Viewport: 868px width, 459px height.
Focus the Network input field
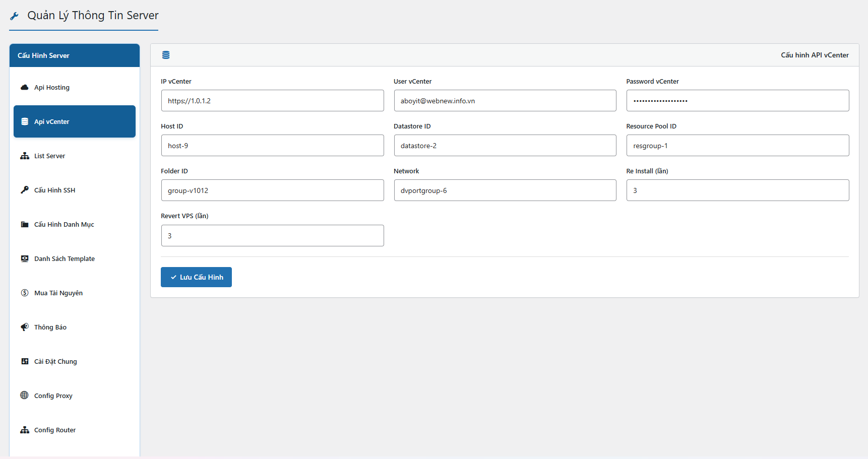pos(505,190)
